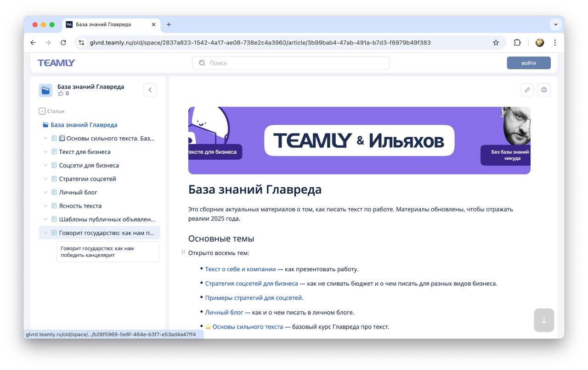Image resolution: width=588 pixels, height=370 pixels.
Task: Open 'Соцсети для бизнеса' article
Action: (89, 165)
